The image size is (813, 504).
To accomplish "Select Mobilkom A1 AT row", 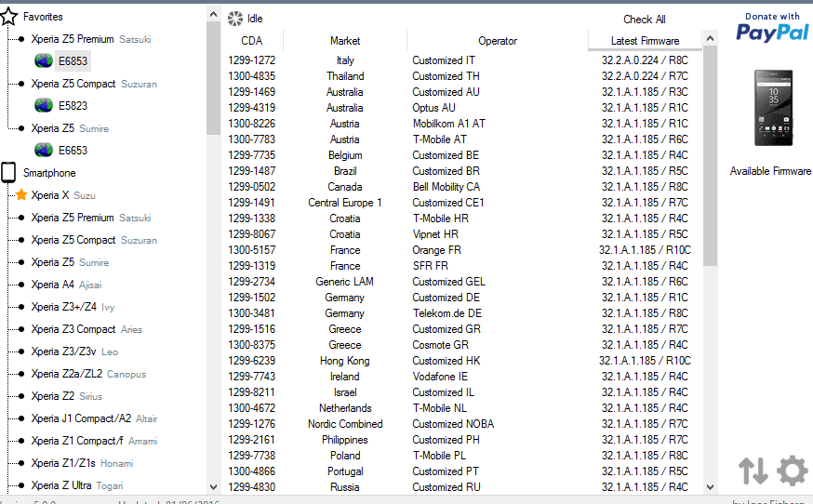I will click(462, 124).
